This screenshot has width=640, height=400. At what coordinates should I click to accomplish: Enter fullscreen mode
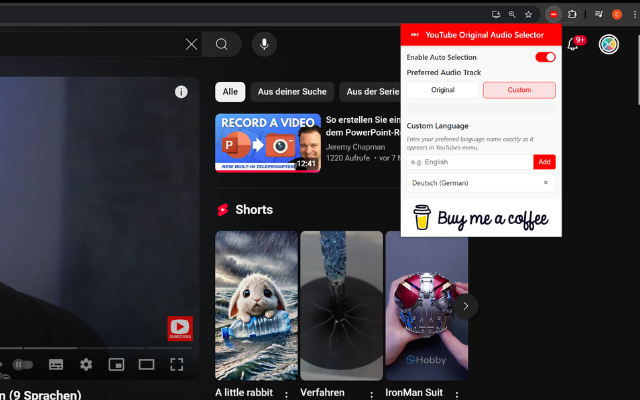pos(176,364)
